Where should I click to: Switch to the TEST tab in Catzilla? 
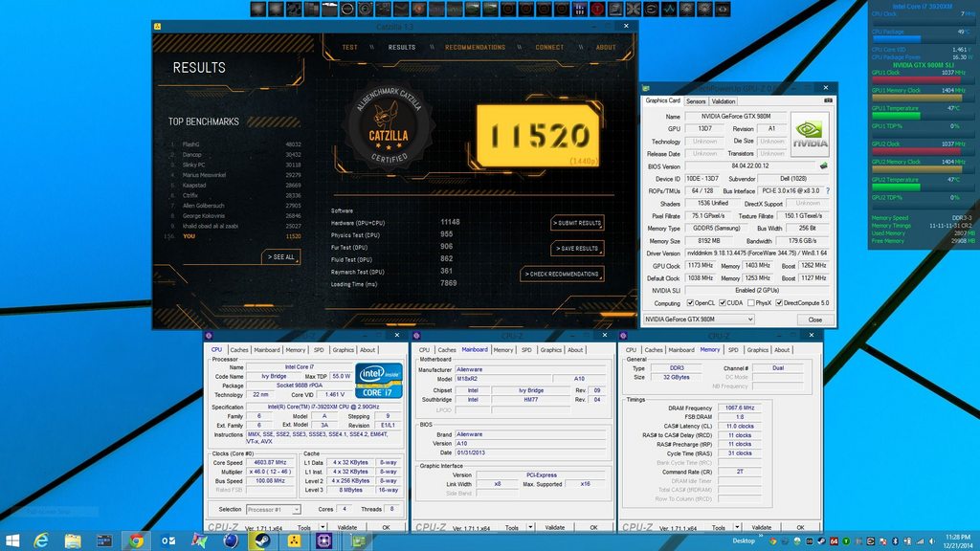pos(350,48)
